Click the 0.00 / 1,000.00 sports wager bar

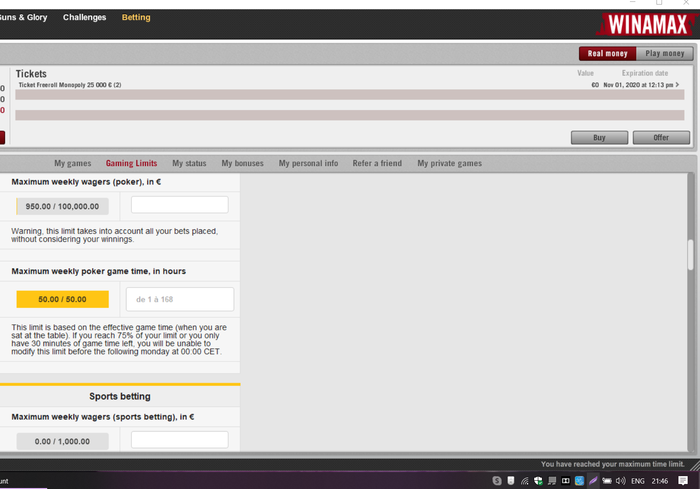62,441
